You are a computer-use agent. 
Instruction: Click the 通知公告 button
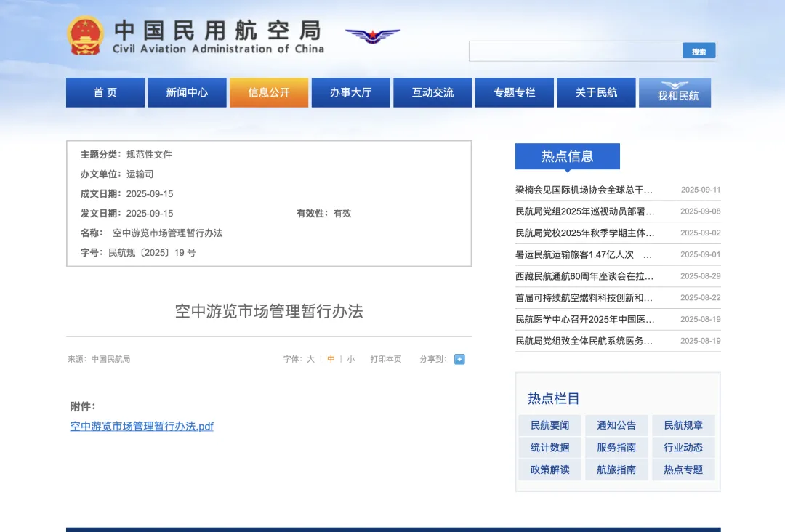click(x=616, y=425)
